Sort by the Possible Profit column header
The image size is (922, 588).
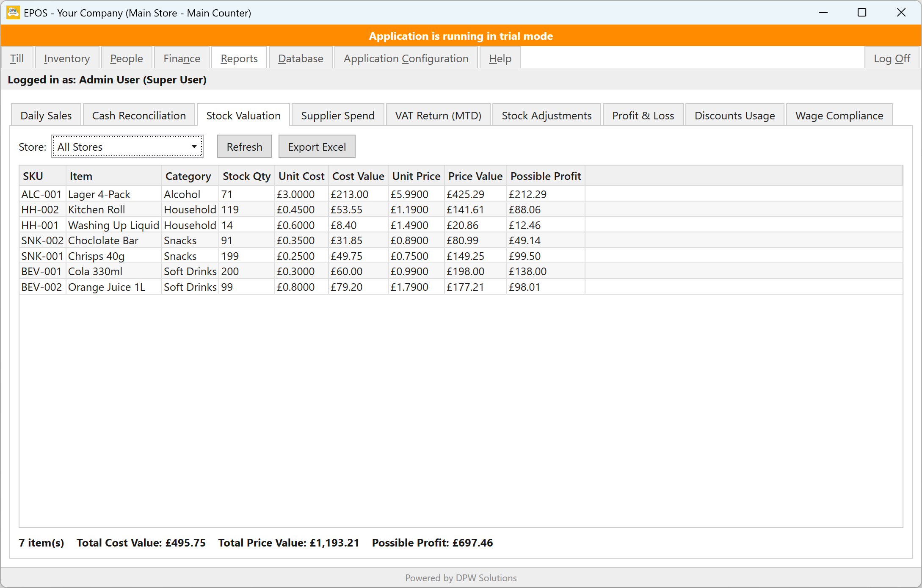[546, 176]
